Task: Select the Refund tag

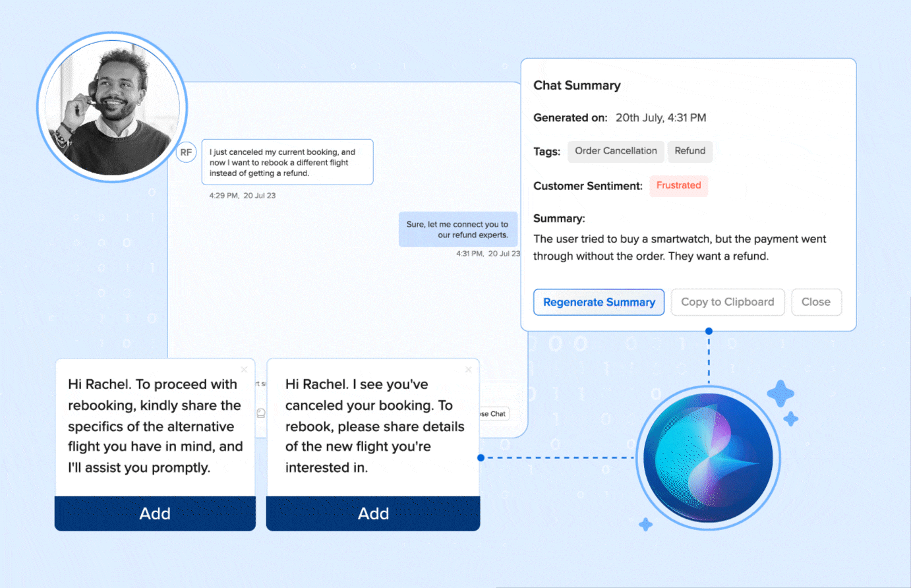Action: tap(690, 151)
